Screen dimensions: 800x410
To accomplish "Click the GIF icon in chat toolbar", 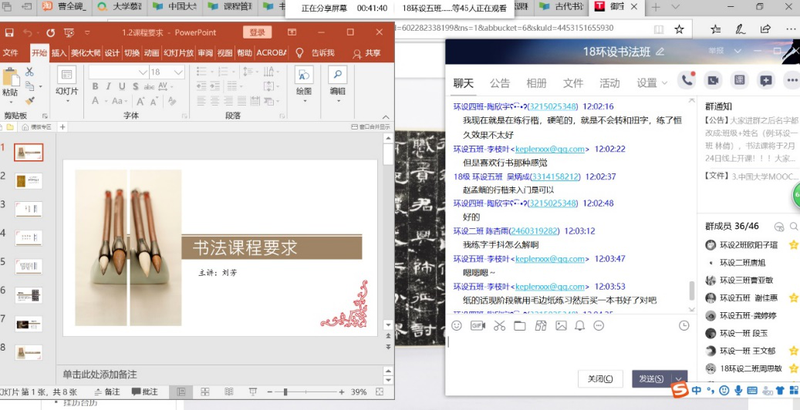I will point(478,325).
